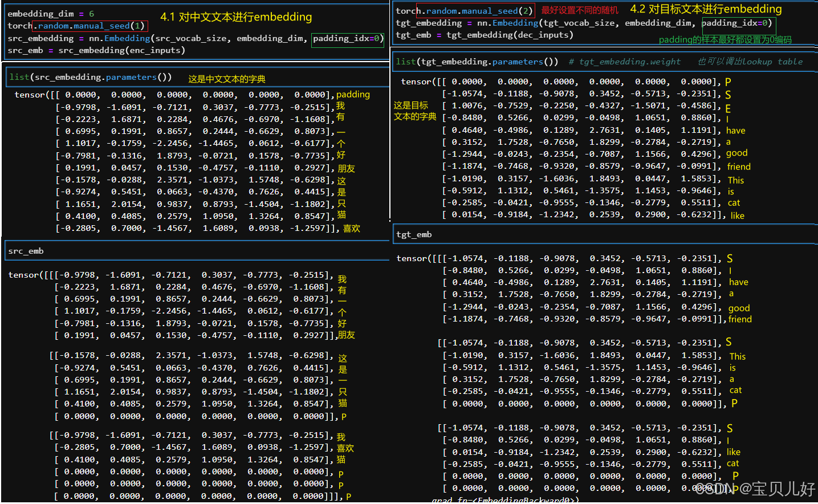Click the code line 'embedding_dim = 6'

pos(51,14)
